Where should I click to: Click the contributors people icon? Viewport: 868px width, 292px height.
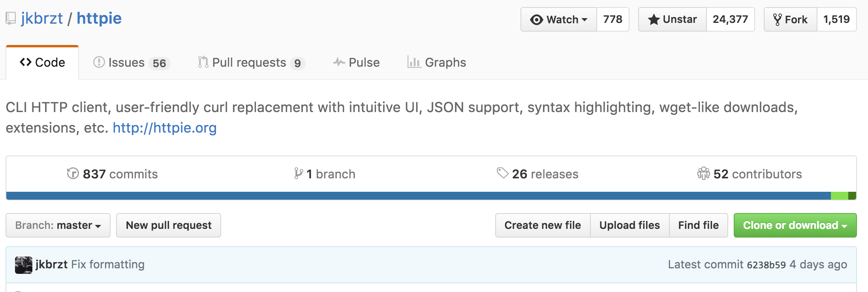pyautogui.click(x=703, y=173)
